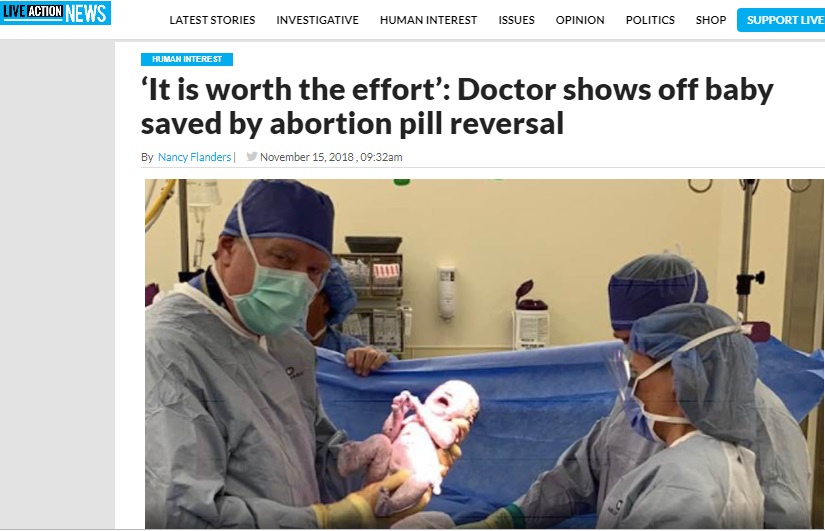Select Issues in the navigation bar

516,20
